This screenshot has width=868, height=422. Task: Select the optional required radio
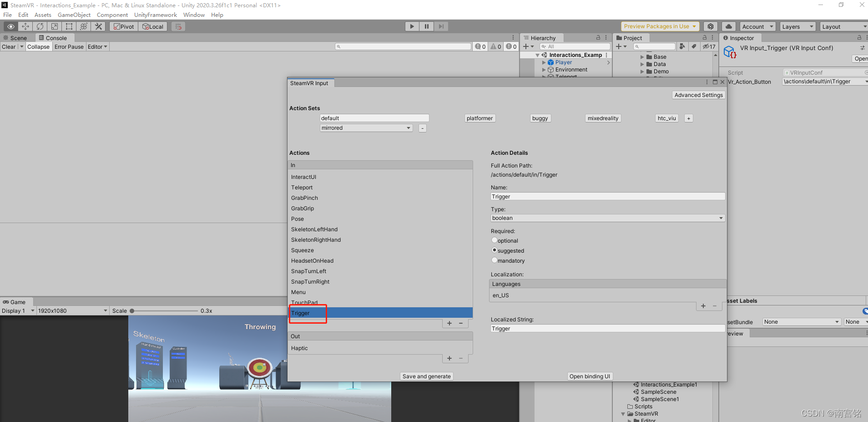495,240
